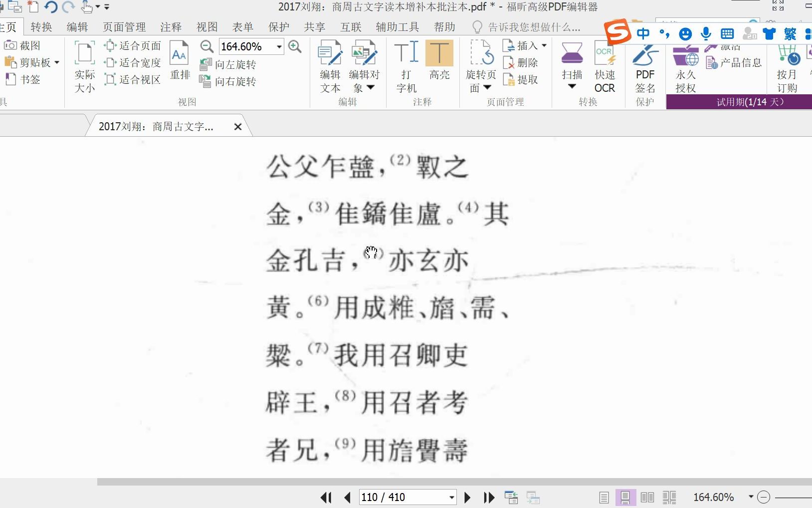Image resolution: width=812 pixels, height=508 pixels.
Task: Open the help (帮助) ribbon tab
Action: [x=444, y=27]
